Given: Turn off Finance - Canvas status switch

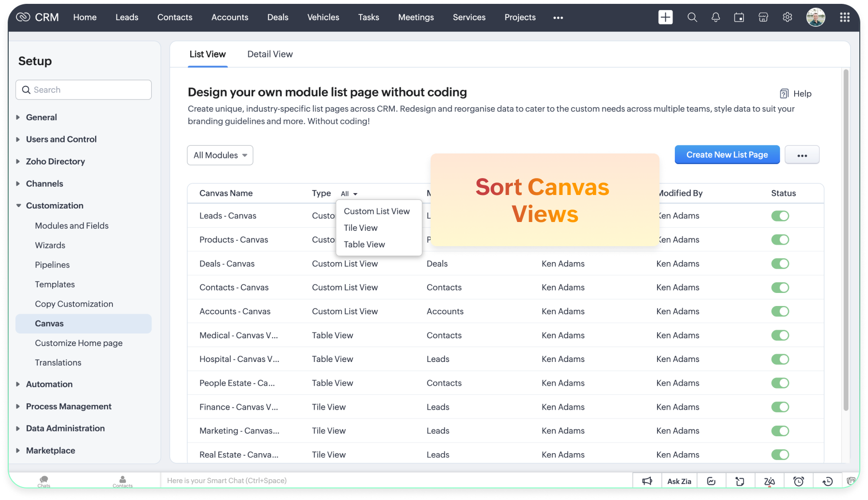Looking at the screenshot, I should click(x=780, y=407).
